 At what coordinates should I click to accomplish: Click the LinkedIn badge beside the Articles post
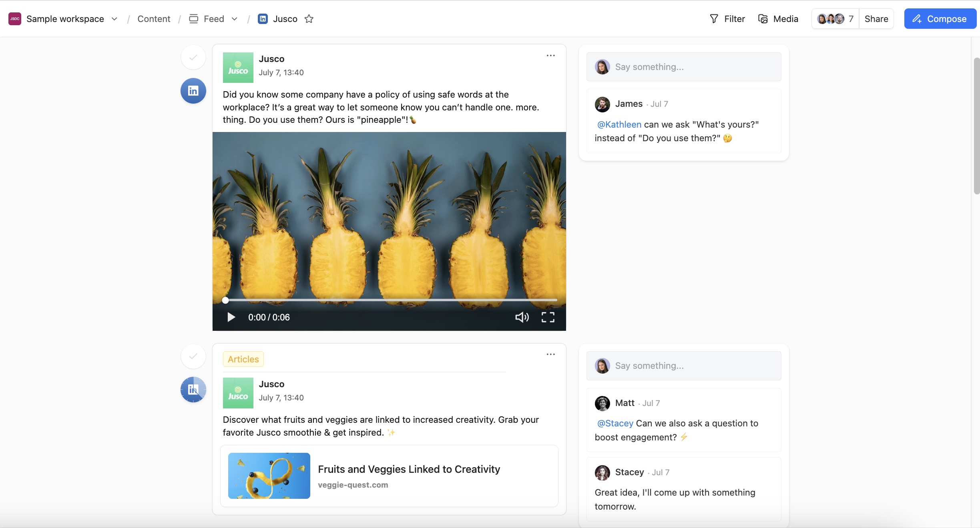[x=193, y=390]
